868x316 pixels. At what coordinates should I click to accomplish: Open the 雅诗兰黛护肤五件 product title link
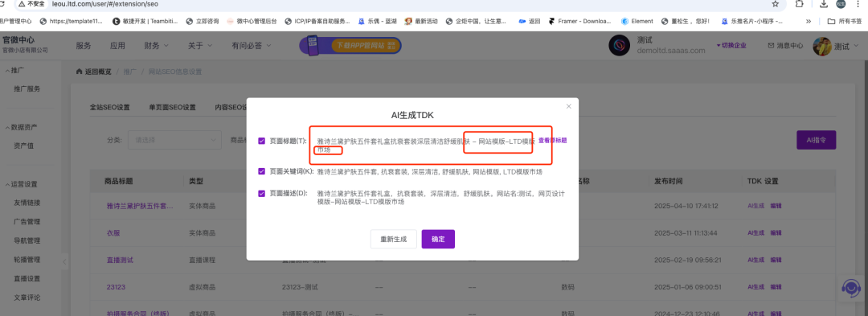[140, 206]
